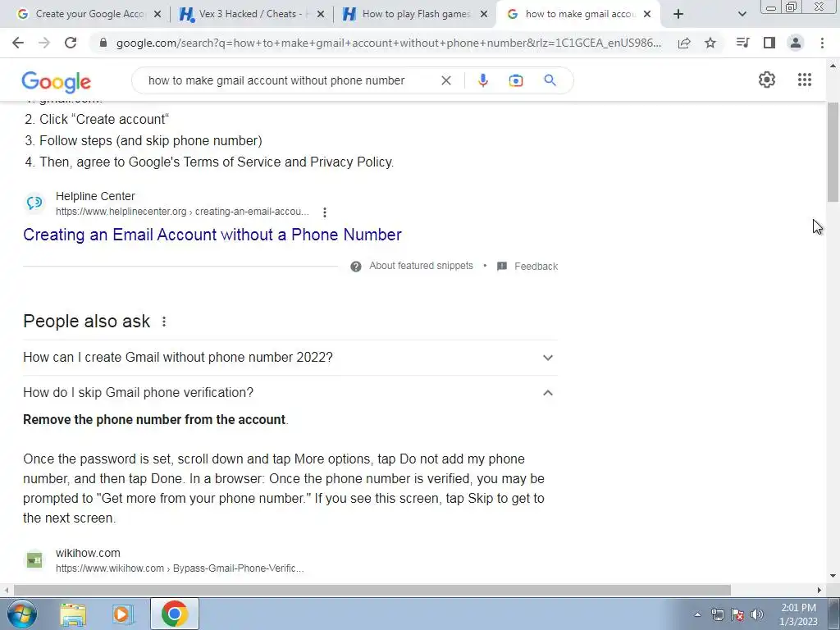Click Chrome icon in taskbar
840x630 pixels.
pyautogui.click(x=174, y=614)
